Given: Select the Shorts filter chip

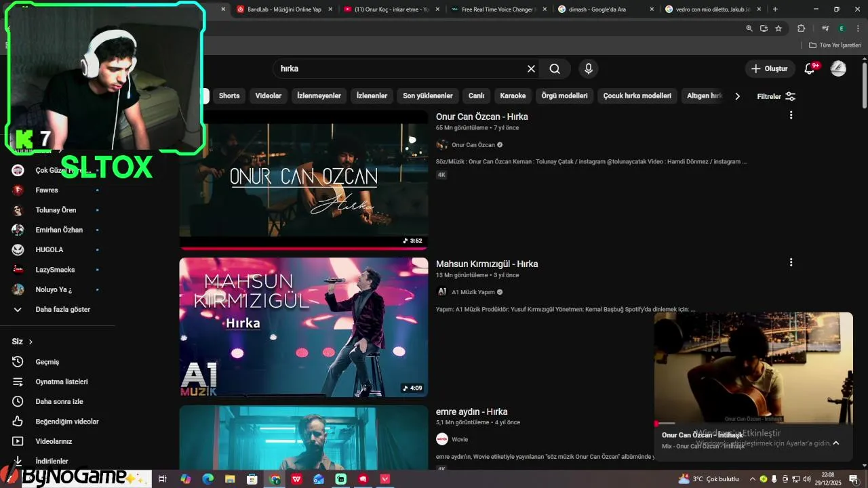Looking at the screenshot, I should point(229,96).
